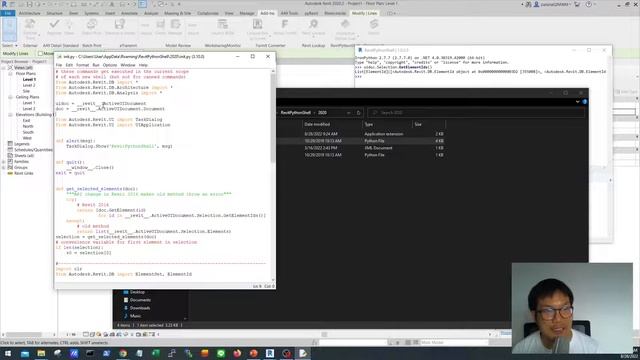Open Level 1 under Floor Plans
Viewport: 640px width, 360px height.
[29, 80]
